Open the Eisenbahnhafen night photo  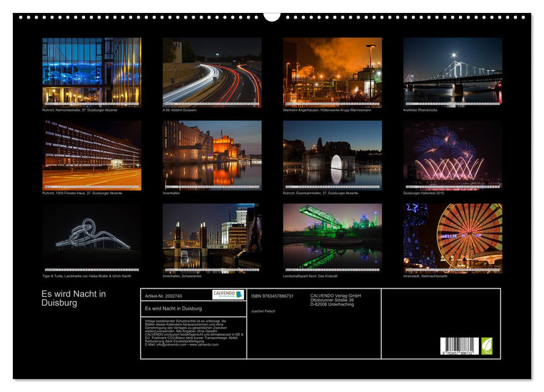[332, 155]
